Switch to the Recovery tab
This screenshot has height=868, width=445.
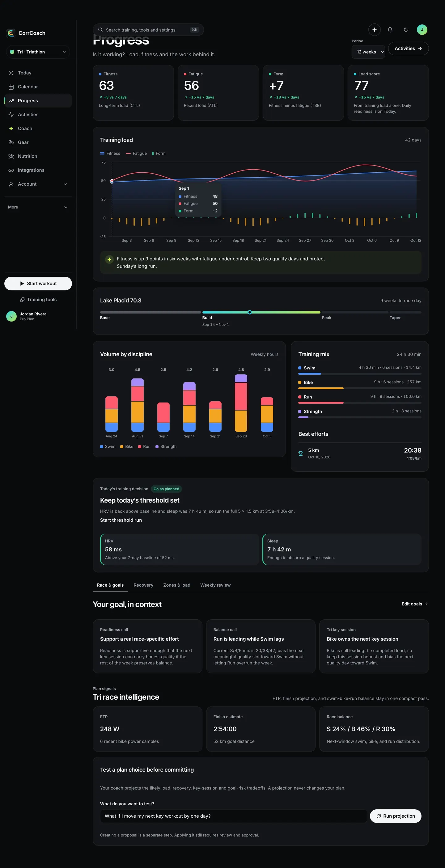pyautogui.click(x=143, y=585)
